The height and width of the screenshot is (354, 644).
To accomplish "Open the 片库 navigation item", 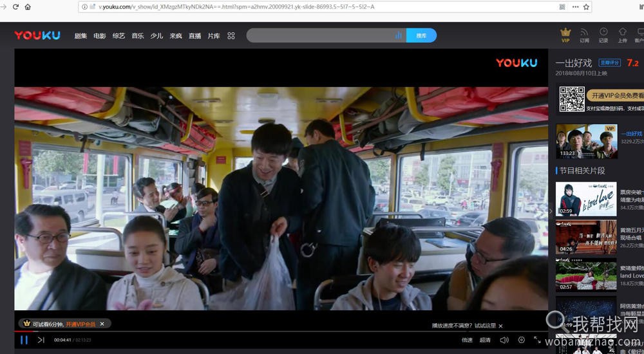I will [214, 36].
